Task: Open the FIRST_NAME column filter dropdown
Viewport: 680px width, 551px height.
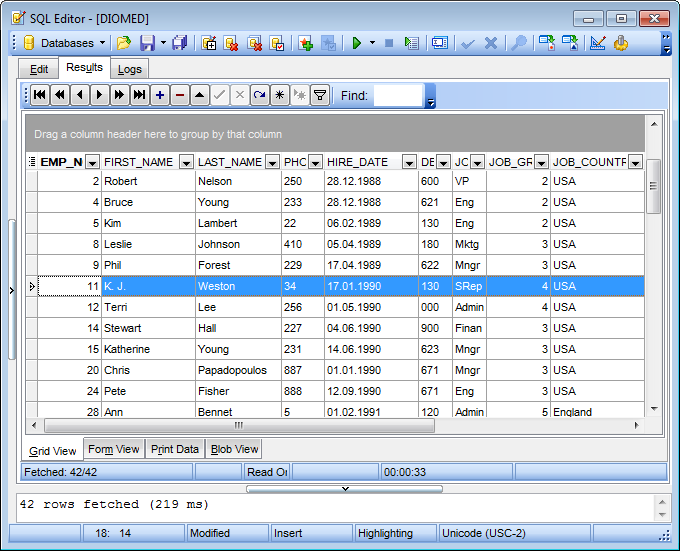Action: point(185,162)
